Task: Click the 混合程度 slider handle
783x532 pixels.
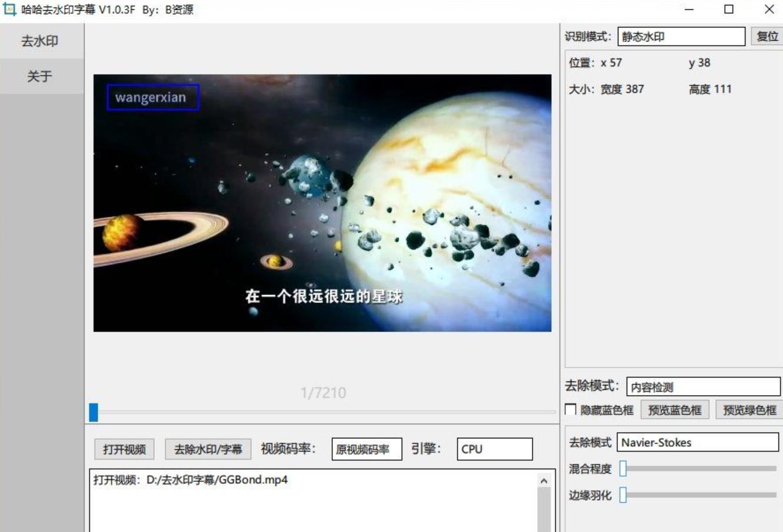Action: pyautogui.click(x=623, y=469)
